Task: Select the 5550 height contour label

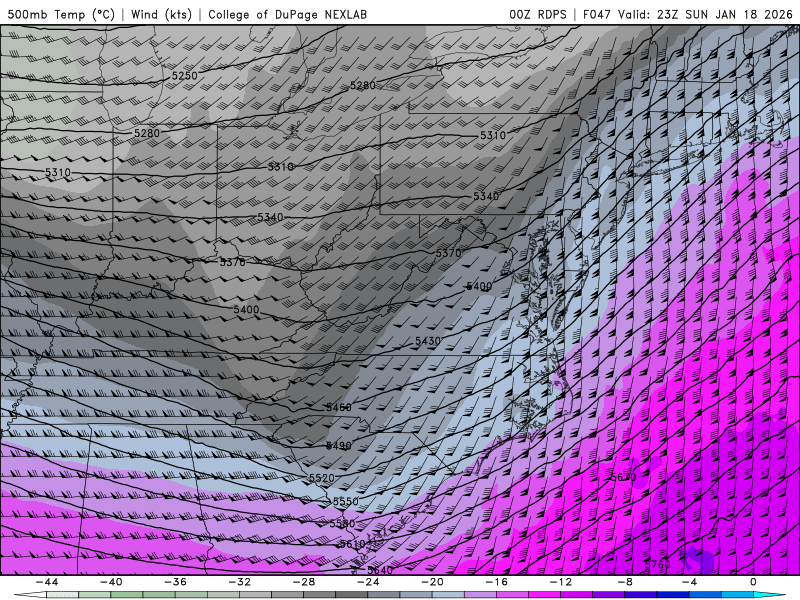Action: [x=346, y=502]
